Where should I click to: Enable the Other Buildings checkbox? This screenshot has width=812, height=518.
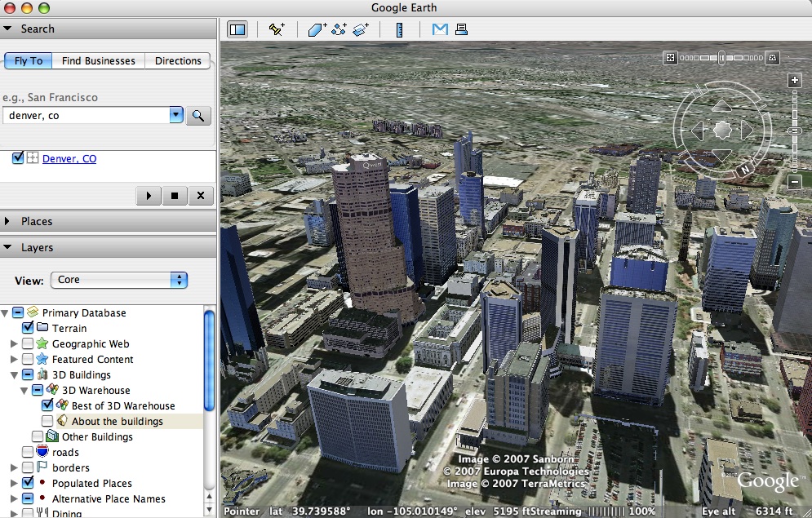[38, 436]
